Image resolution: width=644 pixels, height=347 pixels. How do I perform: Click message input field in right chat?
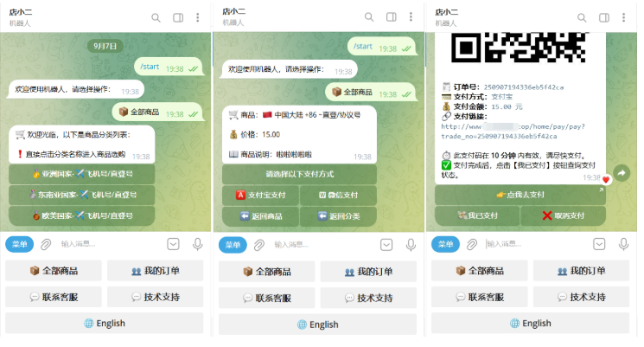tap(536, 244)
